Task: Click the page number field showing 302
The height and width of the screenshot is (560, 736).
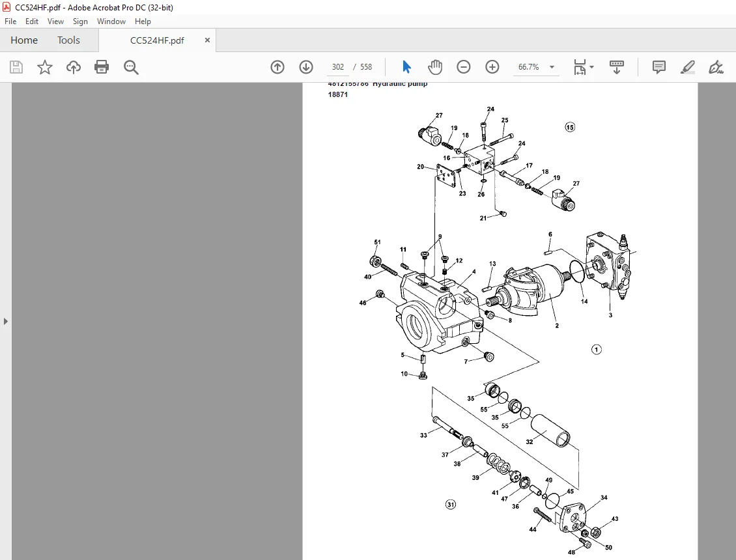Action: pos(338,67)
